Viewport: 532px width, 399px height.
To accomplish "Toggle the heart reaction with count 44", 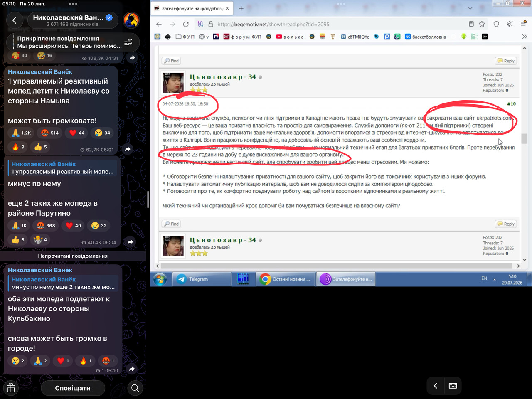I will click(x=76, y=133).
